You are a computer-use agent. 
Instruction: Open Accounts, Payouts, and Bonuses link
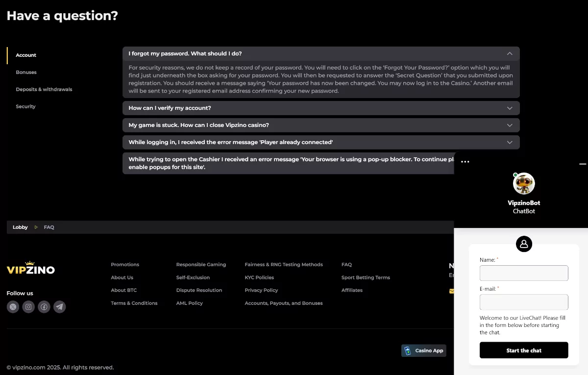284,303
